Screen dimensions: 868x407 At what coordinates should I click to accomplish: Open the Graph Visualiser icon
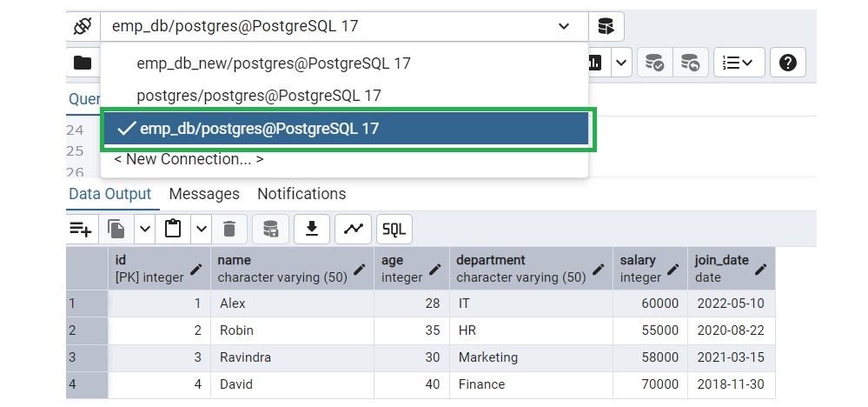[x=353, y=229]
